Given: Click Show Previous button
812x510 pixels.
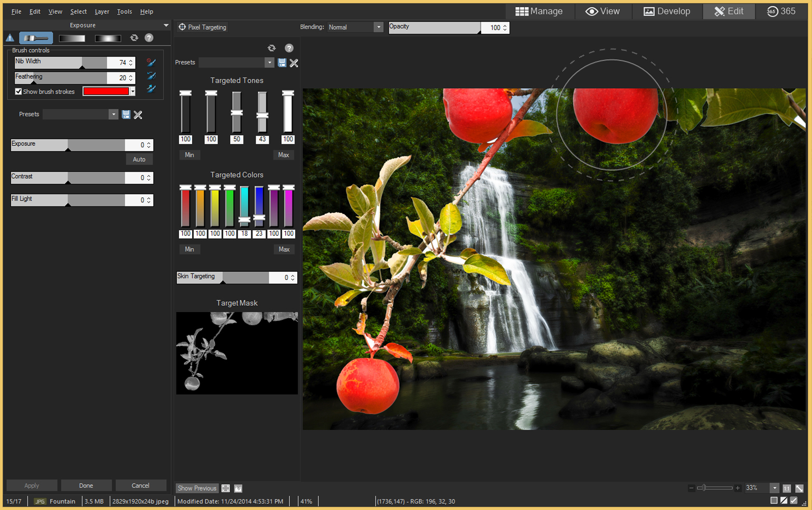Looking at the screenshot, I should 197,488.
